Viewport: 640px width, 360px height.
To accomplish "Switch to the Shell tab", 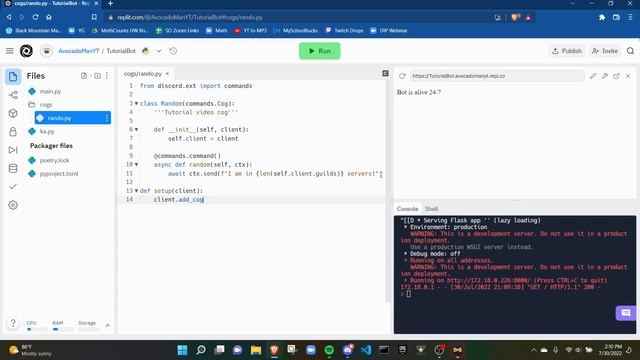I will 431,209.
